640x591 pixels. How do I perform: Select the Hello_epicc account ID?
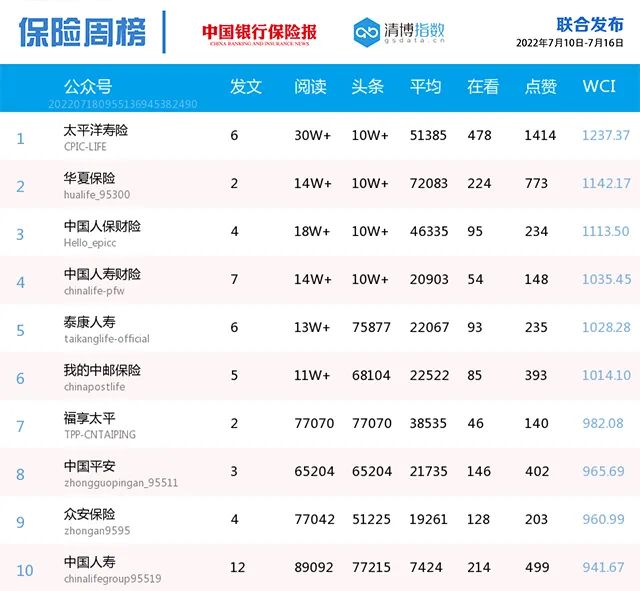pos(90,243)
